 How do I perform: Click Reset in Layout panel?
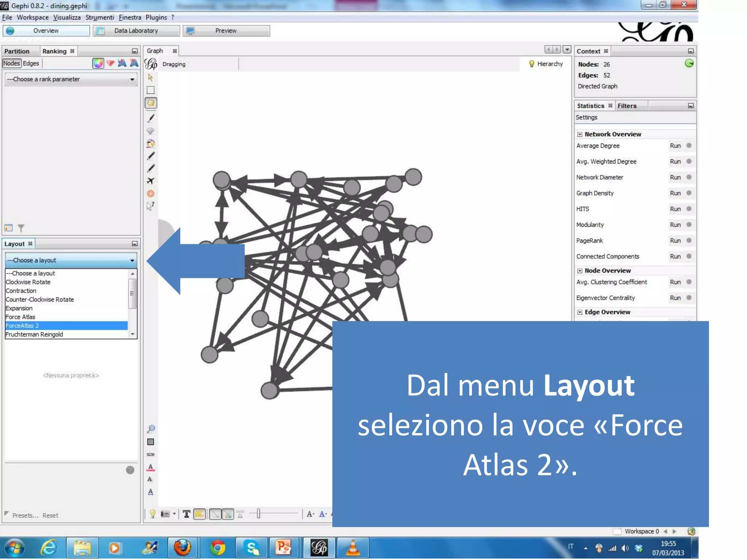[x=50, y=516]
